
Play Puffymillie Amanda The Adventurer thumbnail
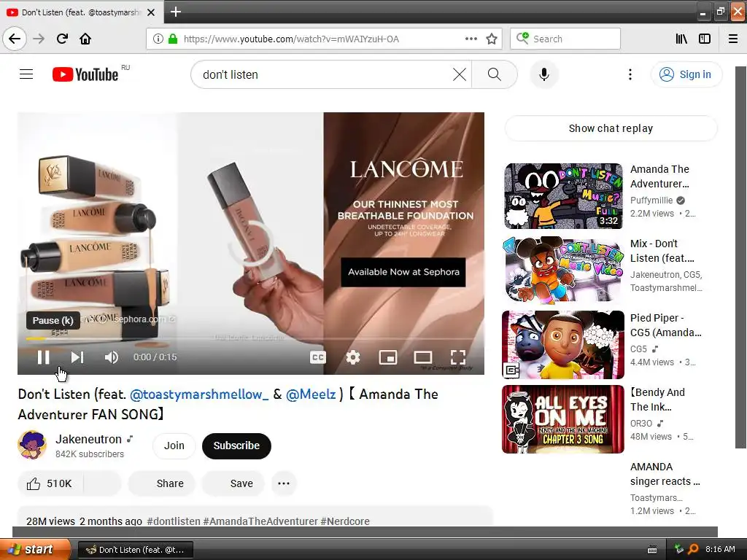(x=563, y=196)
